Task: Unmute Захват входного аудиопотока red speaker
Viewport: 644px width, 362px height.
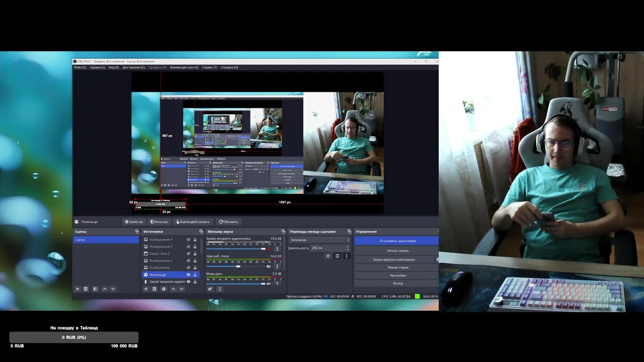Action: pos(269,249)
